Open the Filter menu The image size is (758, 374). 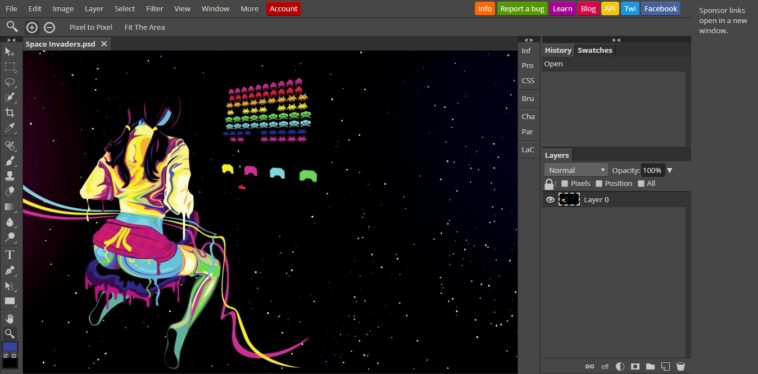(154, 9)
